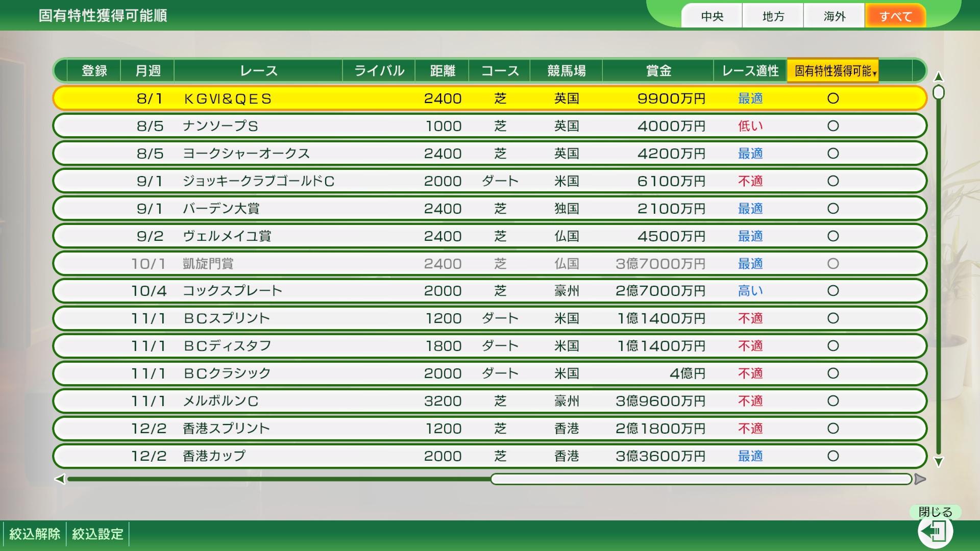The width and height of the screenshot is (980, 551).
Task: Sort by レース適性 column header
Action: pos(750,71)
